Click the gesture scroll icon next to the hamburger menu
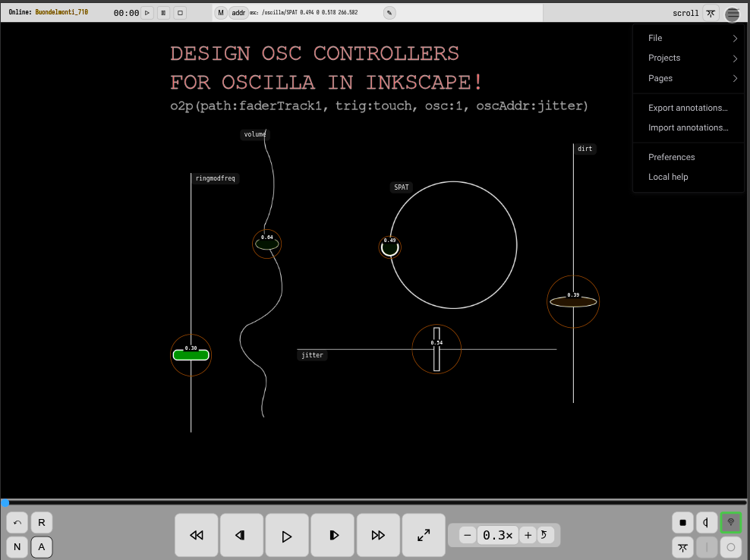 tap(711, 13)
